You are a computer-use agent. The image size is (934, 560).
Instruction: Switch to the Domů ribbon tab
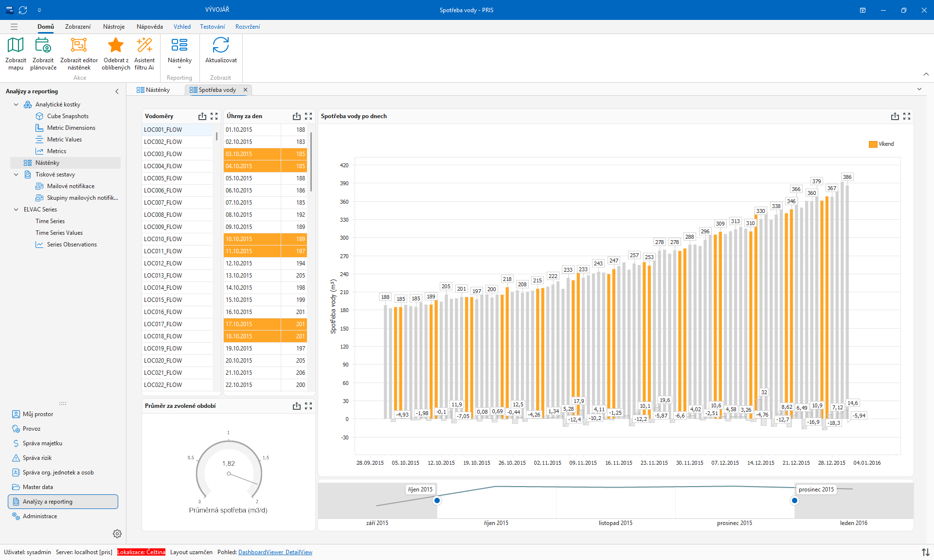pos(46,27)
